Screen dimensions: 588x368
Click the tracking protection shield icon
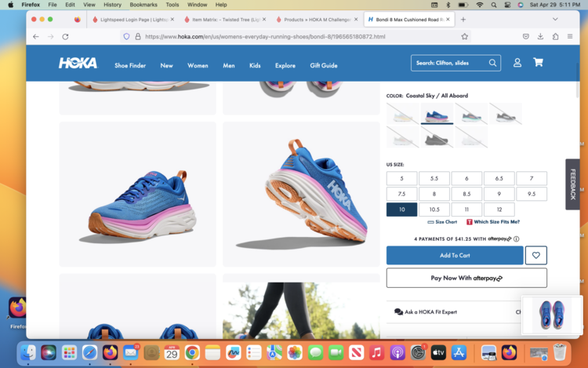pyautogui.click(x=126, y=36)
